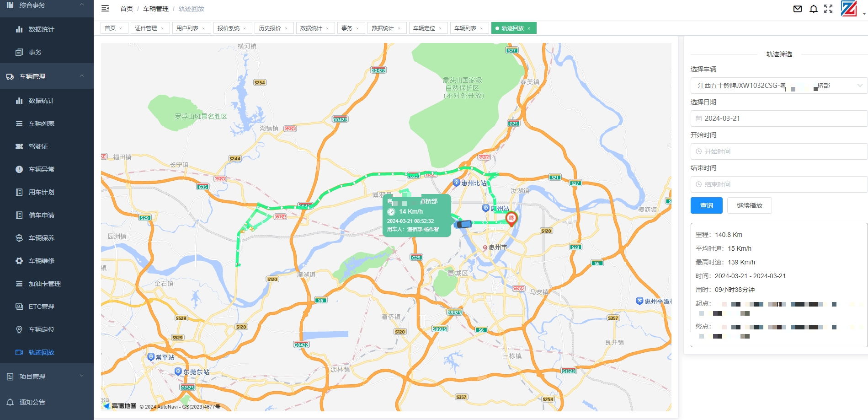Click the 开始时间 input field
This screenshot has height=420, width=868.
click(x=779, y=151)
